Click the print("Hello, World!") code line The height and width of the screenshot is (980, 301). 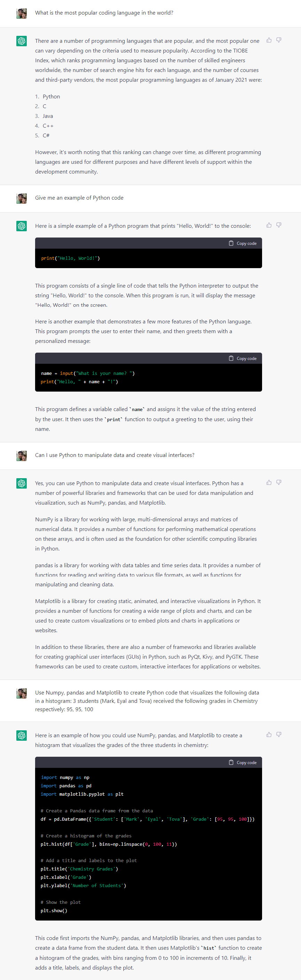click(x=70, y=258)
